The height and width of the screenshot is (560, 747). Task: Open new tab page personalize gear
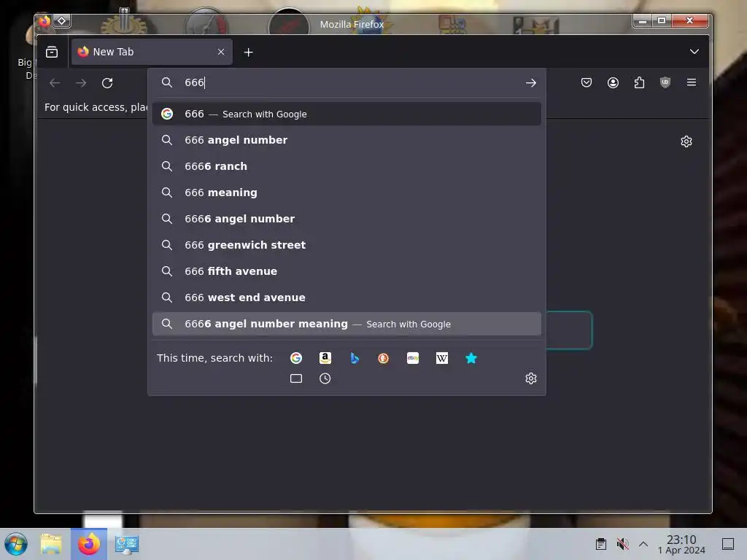(686, 141)
